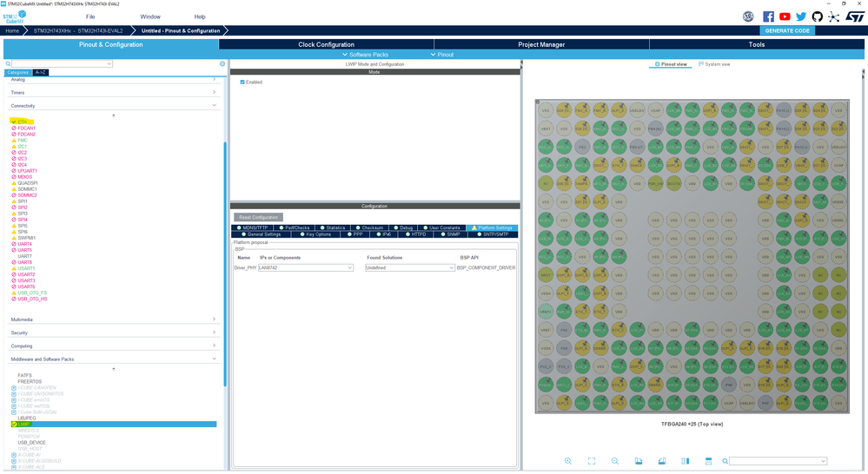Rotate the chip counter-clockwise
Screen dimensions: 868x474
pyautogui.click(x=661, y=461)
